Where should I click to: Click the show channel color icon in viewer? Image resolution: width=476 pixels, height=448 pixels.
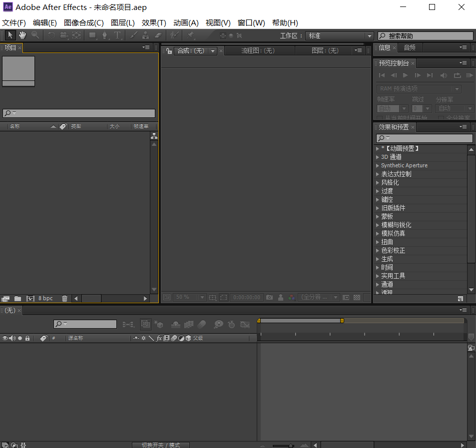[292, 298]
